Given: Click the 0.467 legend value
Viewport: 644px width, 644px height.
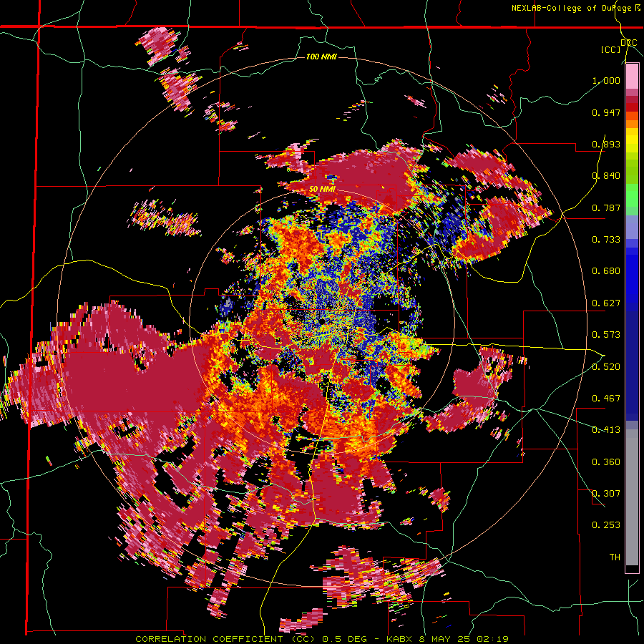Looking at the screenshot, I should [x=606, y=399].
